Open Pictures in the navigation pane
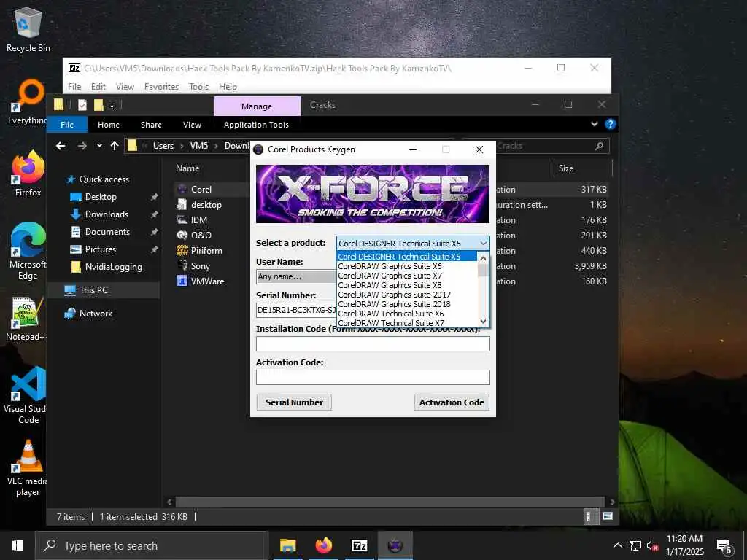747x560 pixels. point(100,249)
